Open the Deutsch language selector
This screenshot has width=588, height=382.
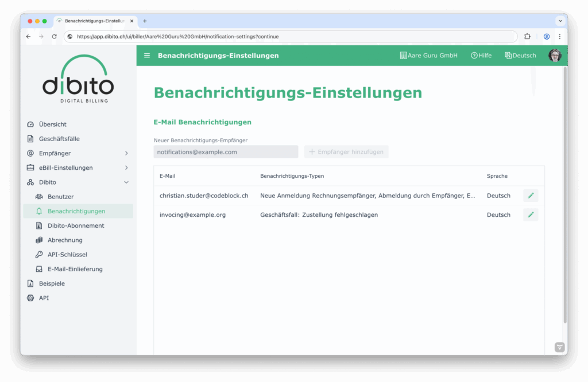[520, 56]
